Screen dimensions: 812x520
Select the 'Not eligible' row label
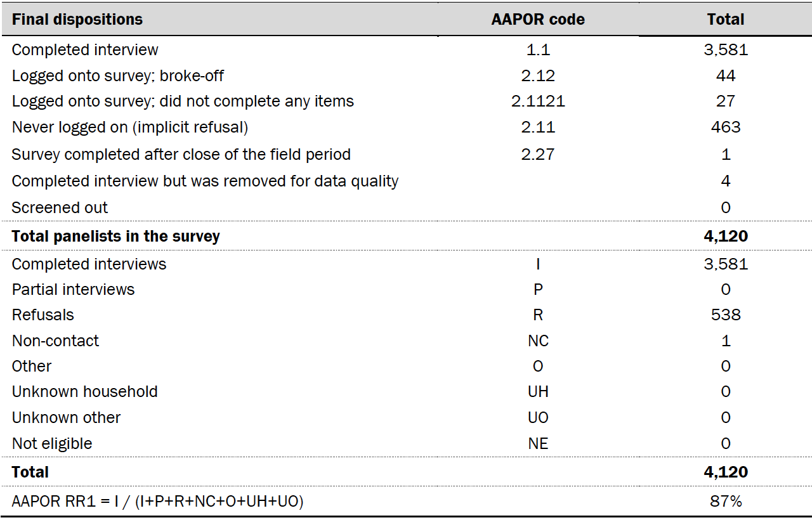52,443
